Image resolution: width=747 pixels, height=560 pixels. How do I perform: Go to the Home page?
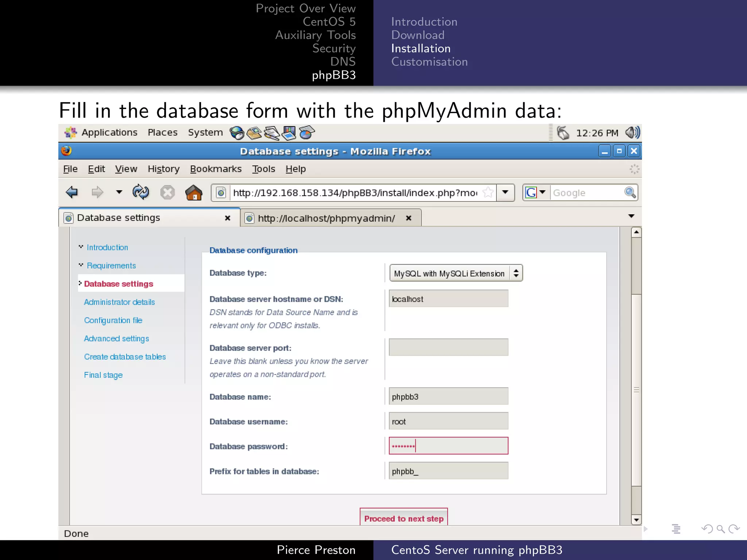[x=194, y=192]
